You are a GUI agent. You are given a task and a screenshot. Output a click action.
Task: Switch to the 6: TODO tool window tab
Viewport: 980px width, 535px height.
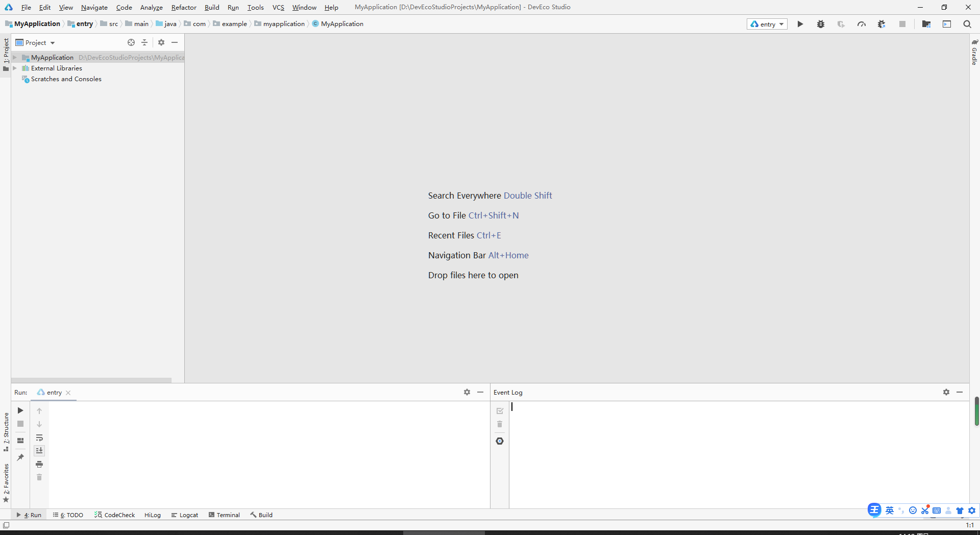[68, 515]
